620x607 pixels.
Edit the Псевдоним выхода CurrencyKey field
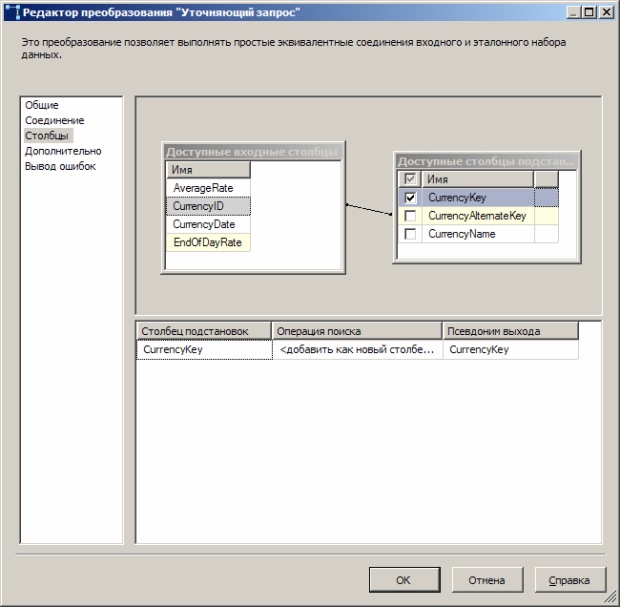coord(510,350)
